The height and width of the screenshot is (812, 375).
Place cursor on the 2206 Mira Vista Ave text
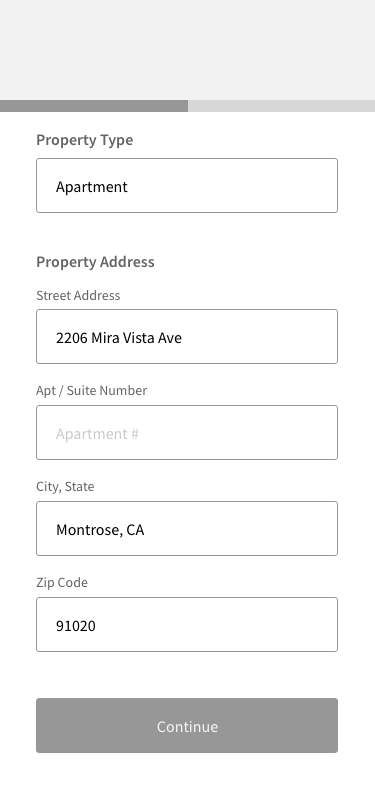119,338
